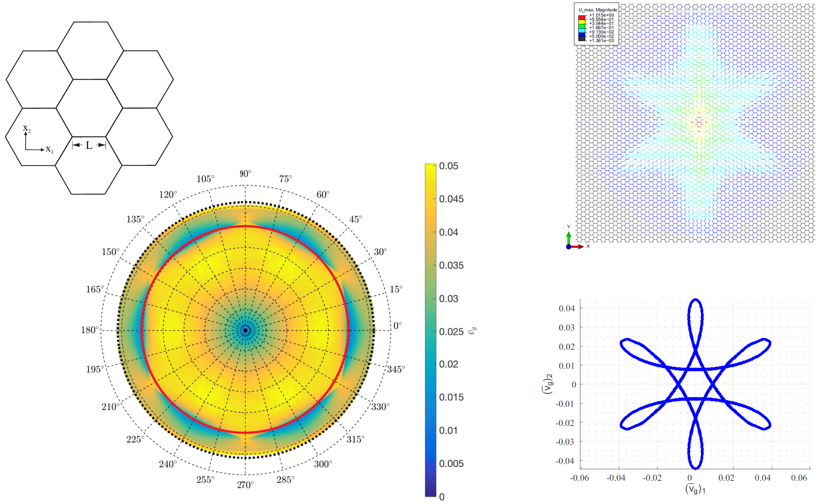
Task: Click the dark gray swatch in U_max legend
Action: 581,38
